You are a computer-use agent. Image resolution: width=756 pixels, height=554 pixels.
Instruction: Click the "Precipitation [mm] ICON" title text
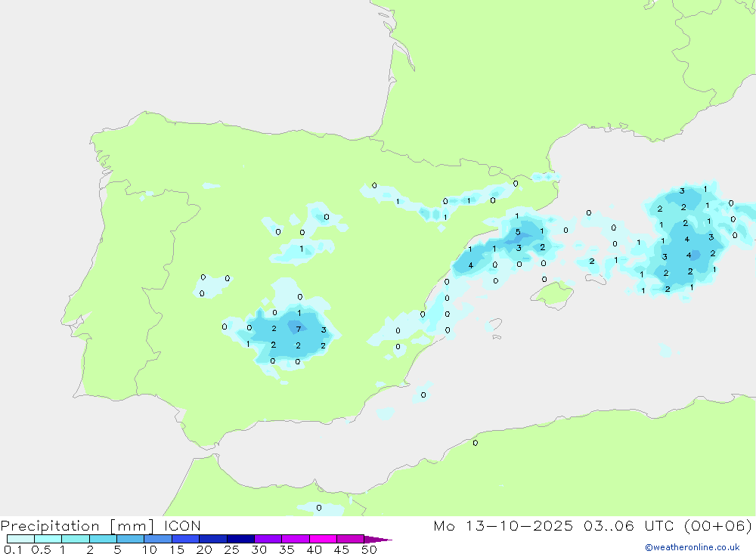pyautogui.click(x=101, y=525)
